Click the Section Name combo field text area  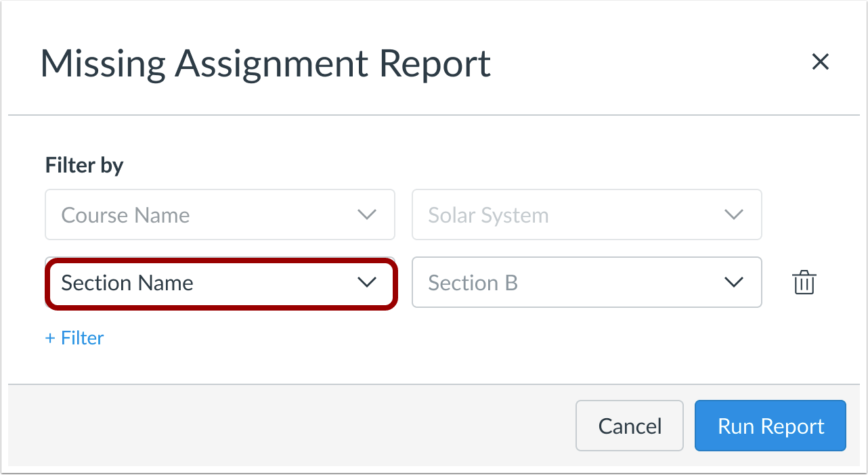169,283
